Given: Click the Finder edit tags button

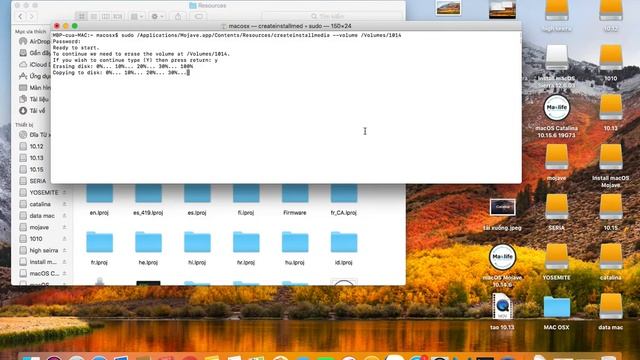Looking at the screenshot, I should [199, 16].
